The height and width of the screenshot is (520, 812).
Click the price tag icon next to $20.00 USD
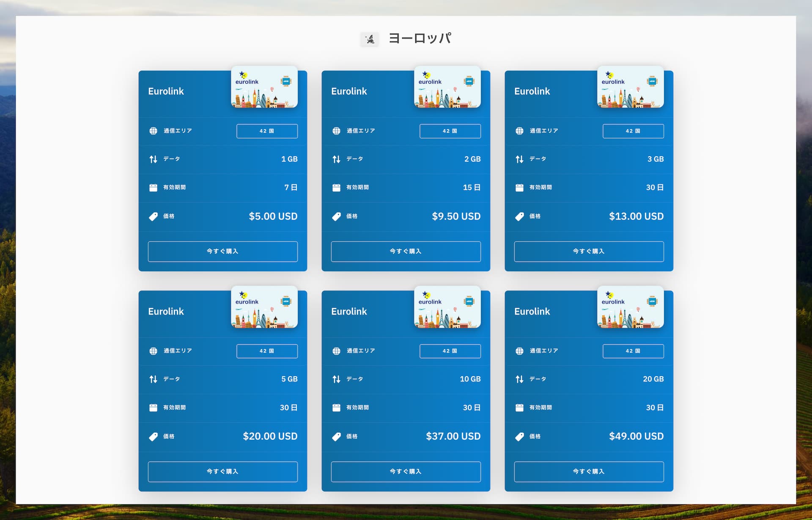point(153,437)
